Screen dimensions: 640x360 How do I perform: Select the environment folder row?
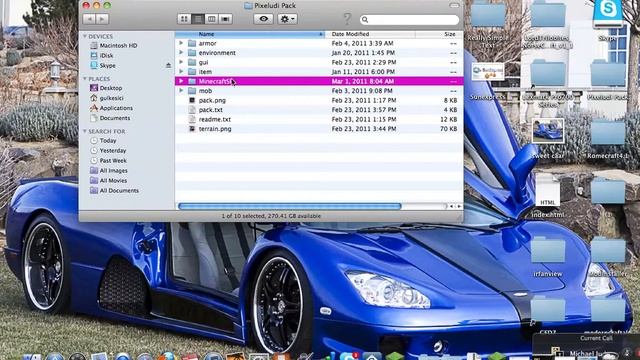click(319, 53)
